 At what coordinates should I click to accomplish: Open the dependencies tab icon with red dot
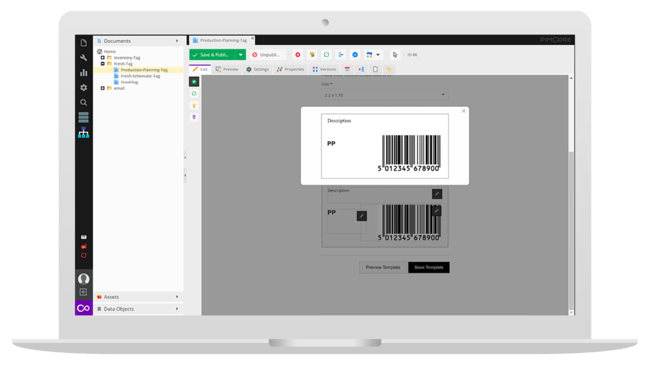(361, 69)
